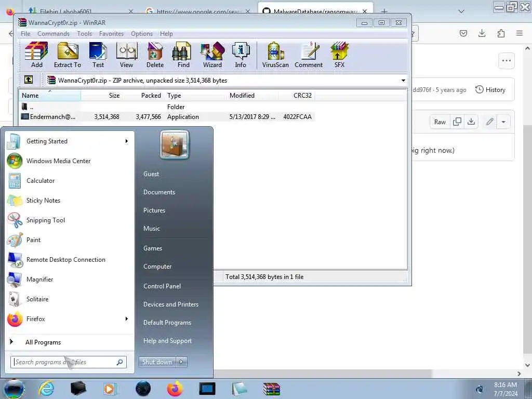Open the Favorites menu

tap(111, 34)
